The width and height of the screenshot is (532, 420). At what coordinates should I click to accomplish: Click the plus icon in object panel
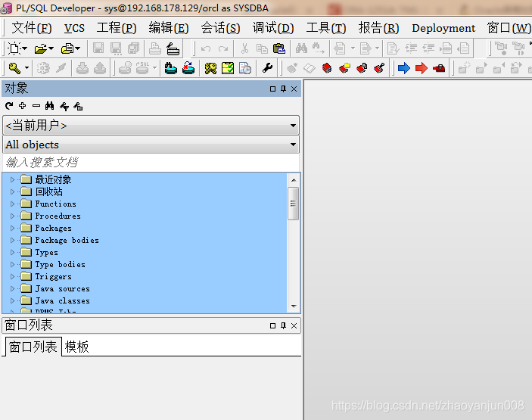click(x=23, y=106)
